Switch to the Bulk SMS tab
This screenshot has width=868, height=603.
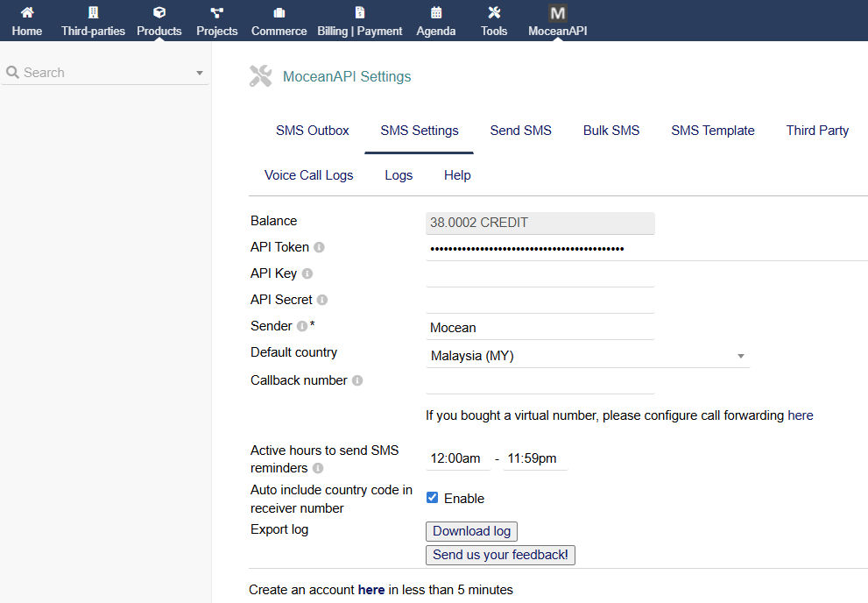611,131
